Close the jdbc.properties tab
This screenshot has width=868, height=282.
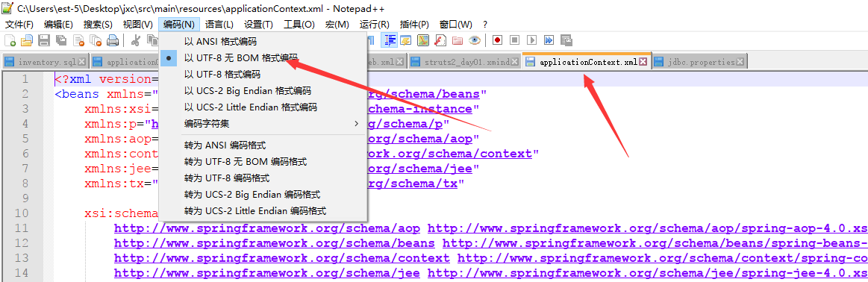click(740, 62)
